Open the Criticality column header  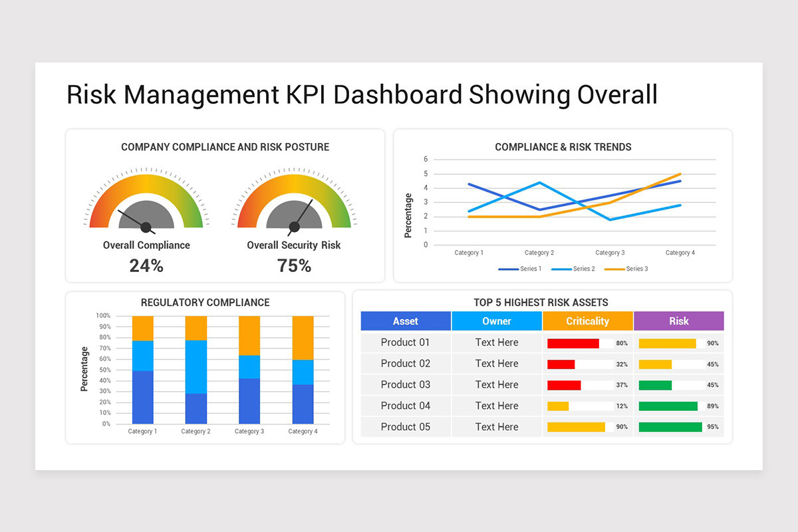pos(588,321)
